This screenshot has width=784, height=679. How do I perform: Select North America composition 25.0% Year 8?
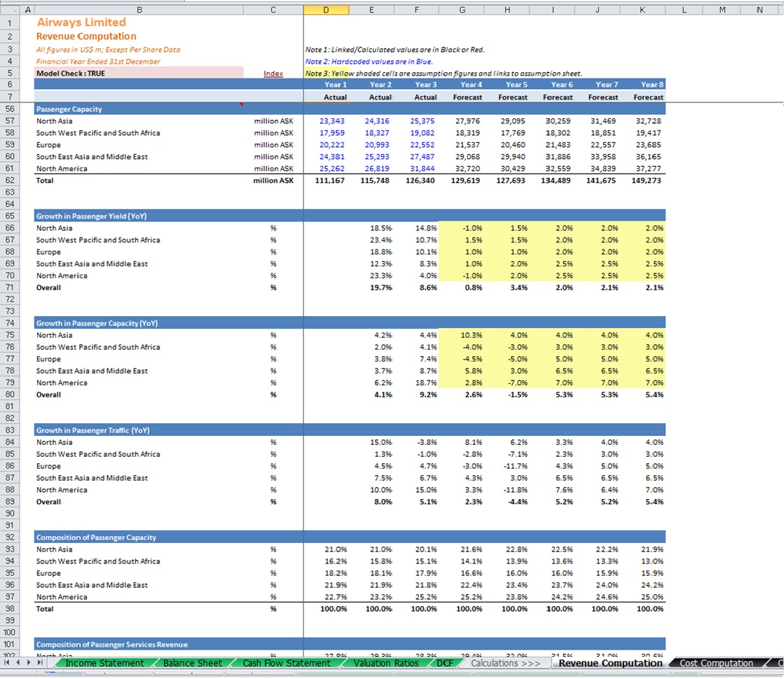642,597
